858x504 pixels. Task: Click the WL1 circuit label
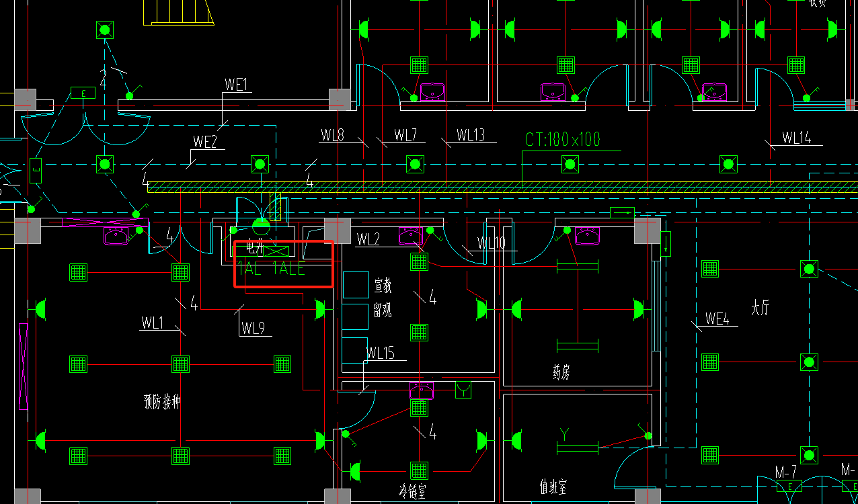click(152, 323)
